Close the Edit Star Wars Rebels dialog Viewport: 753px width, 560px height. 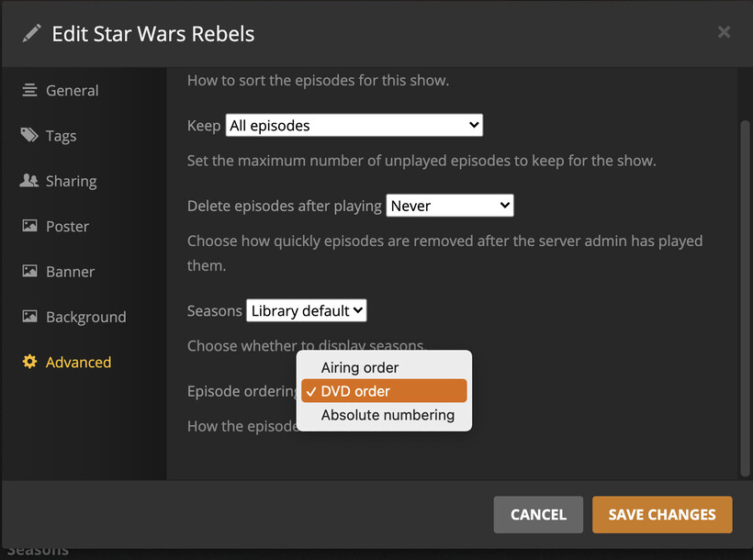(x=724, y=32)
